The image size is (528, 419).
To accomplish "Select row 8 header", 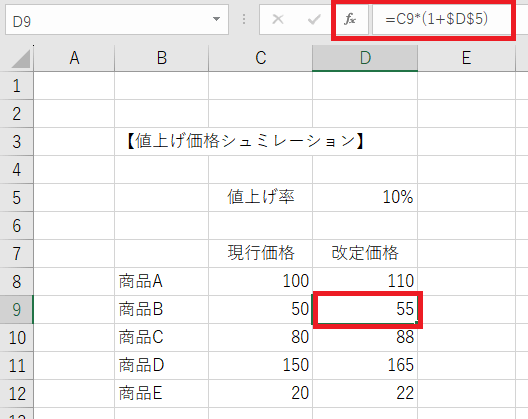I will click(16, 281).
